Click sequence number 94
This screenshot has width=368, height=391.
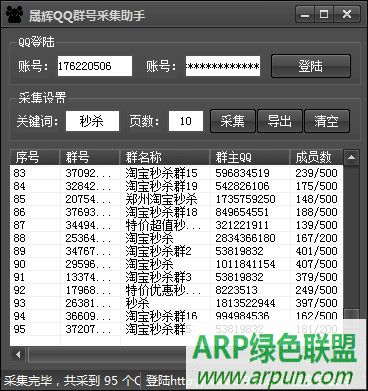point(19,316)
